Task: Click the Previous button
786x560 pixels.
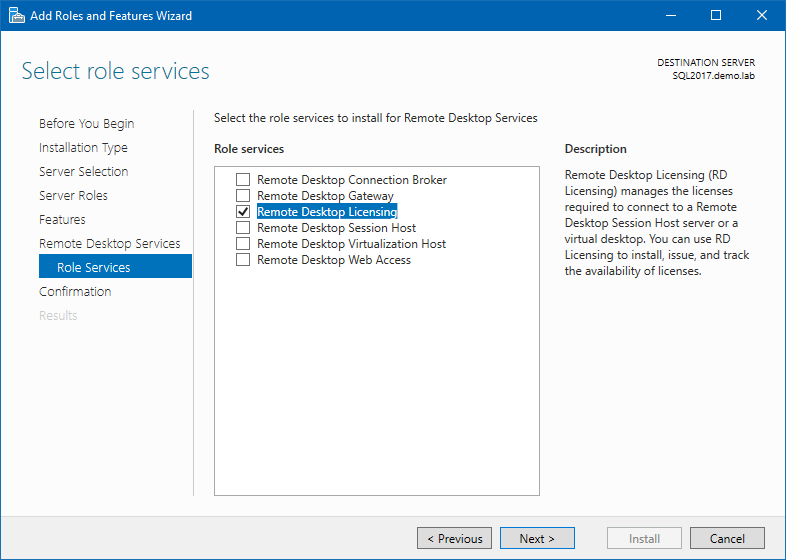Action: pyautogui.click(x=454, y=538)
